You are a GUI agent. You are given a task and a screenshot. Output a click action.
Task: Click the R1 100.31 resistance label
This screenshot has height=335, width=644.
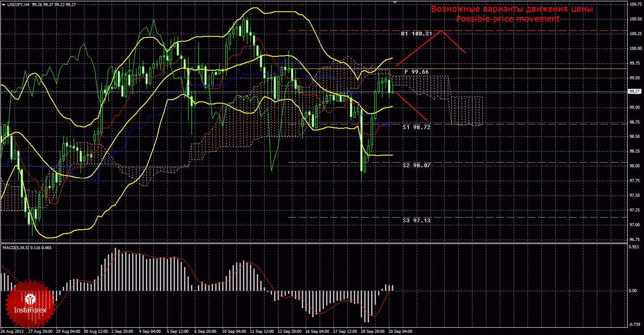click(x=416, y=34)
